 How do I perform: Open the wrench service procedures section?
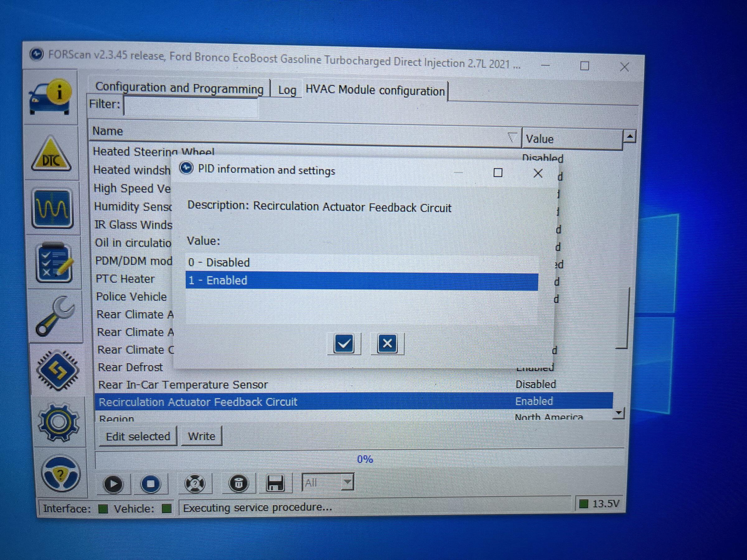click(55, 316)
